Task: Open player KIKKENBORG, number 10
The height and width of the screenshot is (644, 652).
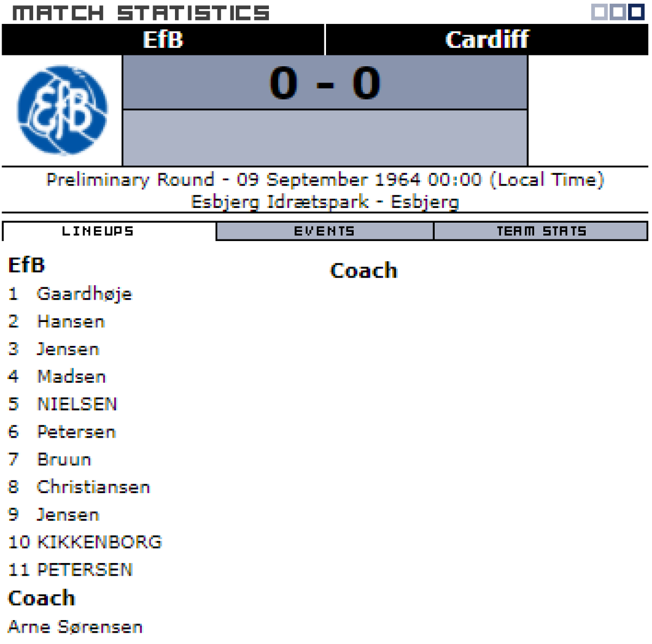Action: tap(99, 542)
